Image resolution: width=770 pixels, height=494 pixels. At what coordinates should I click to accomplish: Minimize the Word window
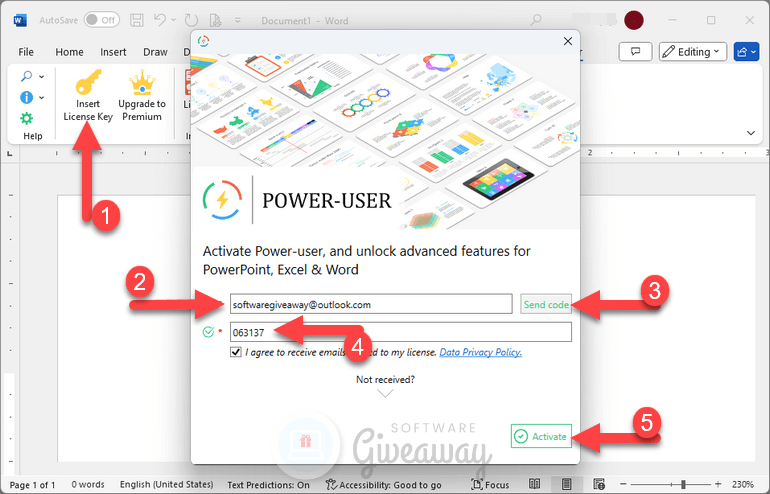[x=673, y=20]
